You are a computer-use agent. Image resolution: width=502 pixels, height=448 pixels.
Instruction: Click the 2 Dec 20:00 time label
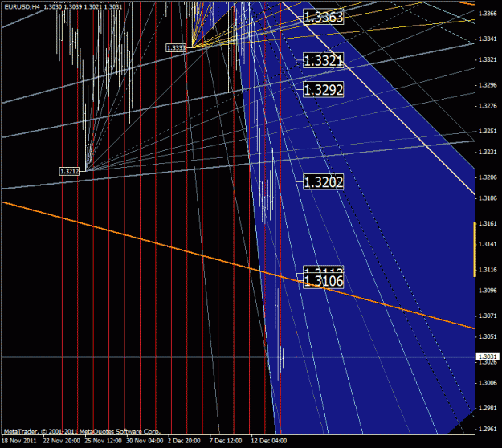click(x=185, y=441)
